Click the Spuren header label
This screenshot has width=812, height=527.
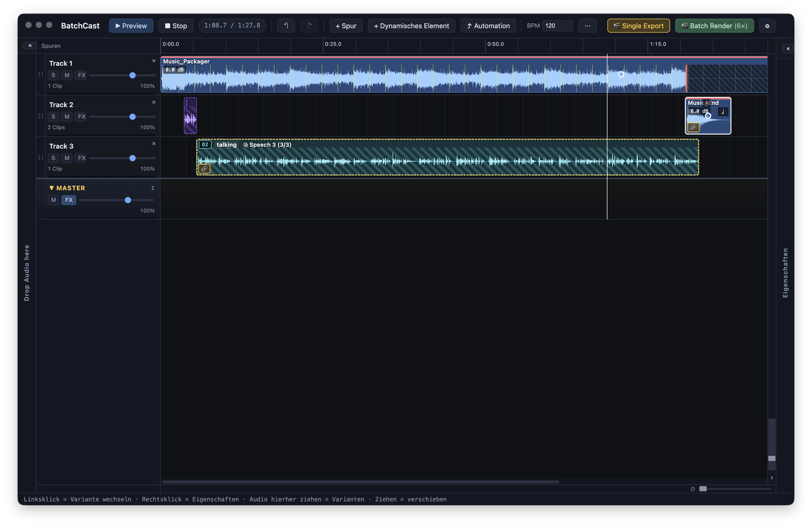click(51, 46)
